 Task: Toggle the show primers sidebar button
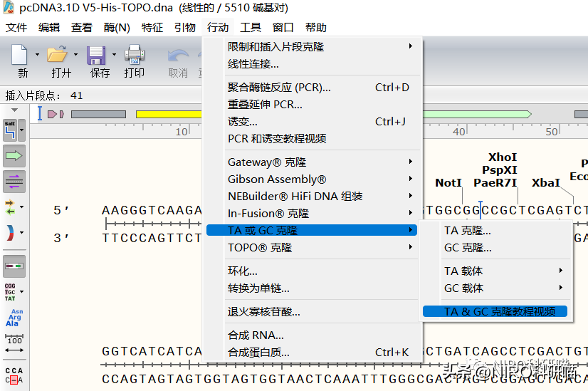tap(14, 181)
